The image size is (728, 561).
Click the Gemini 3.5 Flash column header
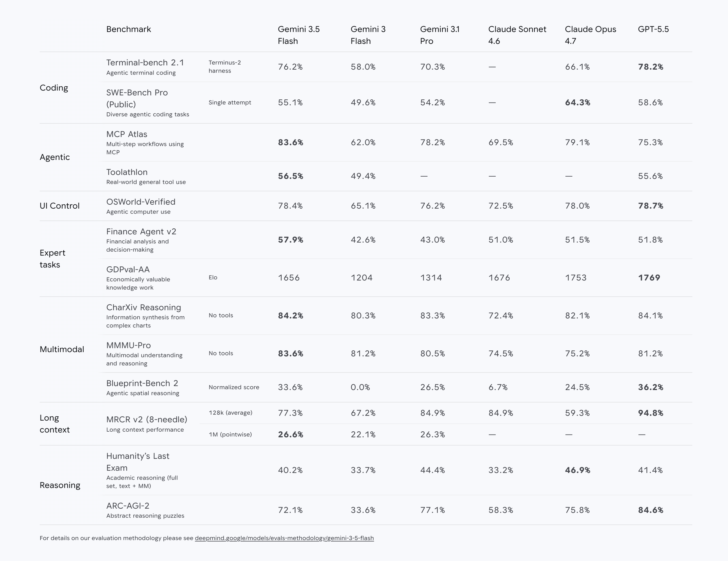coord(299,35)
